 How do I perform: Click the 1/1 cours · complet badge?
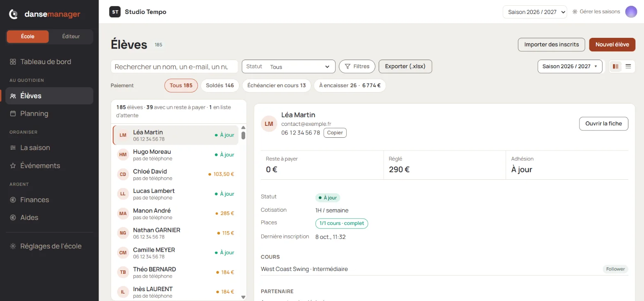click(342, 223)
